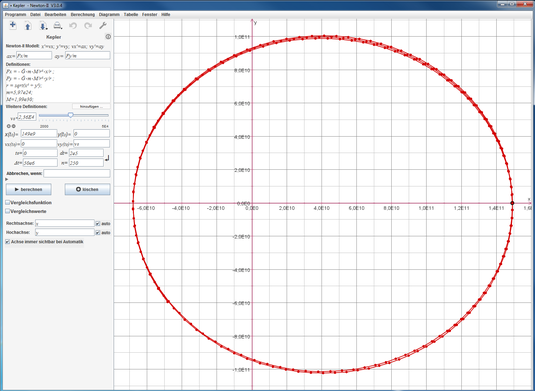Click the info icon next to Kepler
This screenshot has width=535, height=391.
[x=108, y=37]
